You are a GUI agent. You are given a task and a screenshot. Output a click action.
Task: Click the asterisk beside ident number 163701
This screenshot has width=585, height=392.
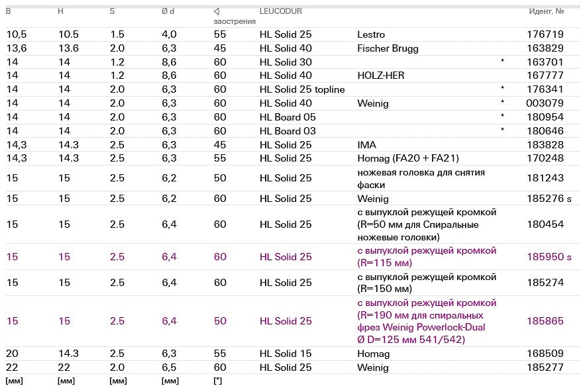tap(503, 62)
